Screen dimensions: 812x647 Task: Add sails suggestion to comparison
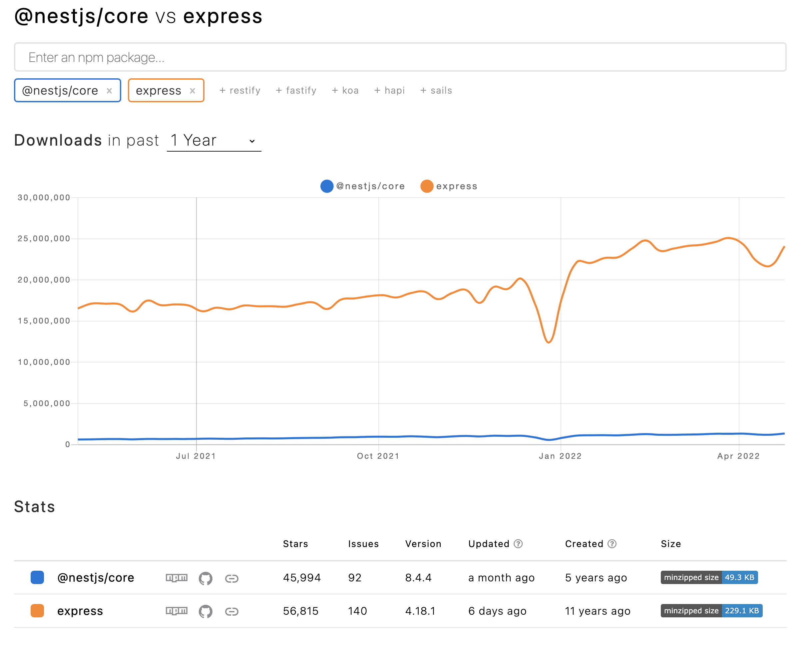[436, 90]
